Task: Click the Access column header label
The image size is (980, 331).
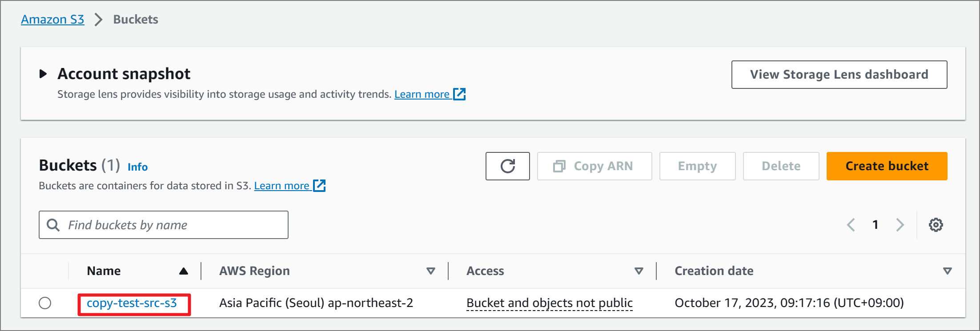Action: point(485,271)
